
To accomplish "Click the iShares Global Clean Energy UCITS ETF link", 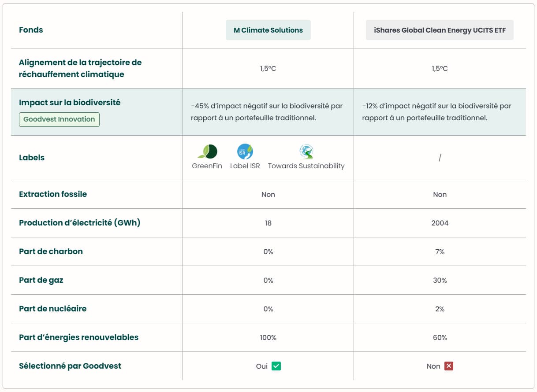I will tap(440, 30).
